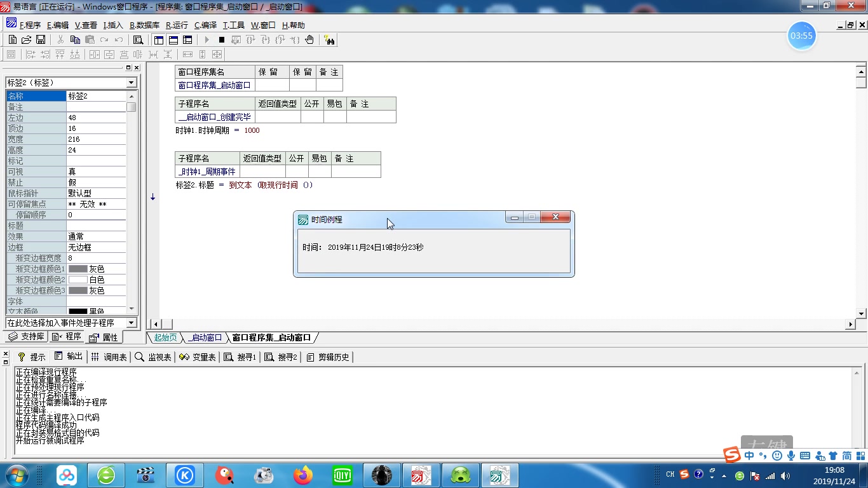868x488 pixels.
Task: Toggle Sogou Chinese/English mode '中' button
Action: (750, 456)
